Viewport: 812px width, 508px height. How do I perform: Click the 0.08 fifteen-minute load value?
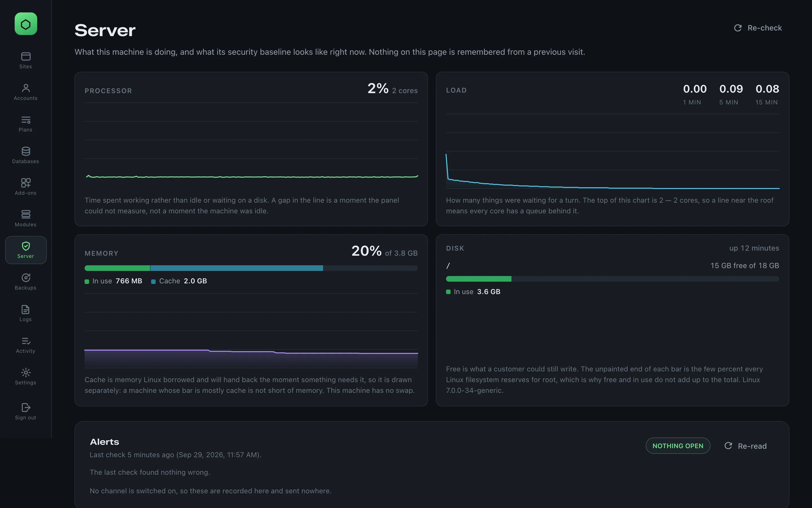(x=767, y=89)
